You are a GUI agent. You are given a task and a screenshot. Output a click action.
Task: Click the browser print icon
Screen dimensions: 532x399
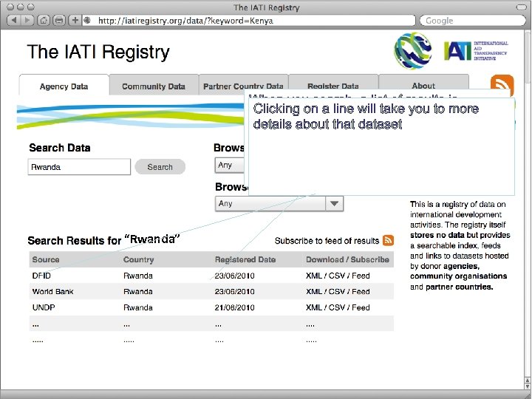[59, 21]
